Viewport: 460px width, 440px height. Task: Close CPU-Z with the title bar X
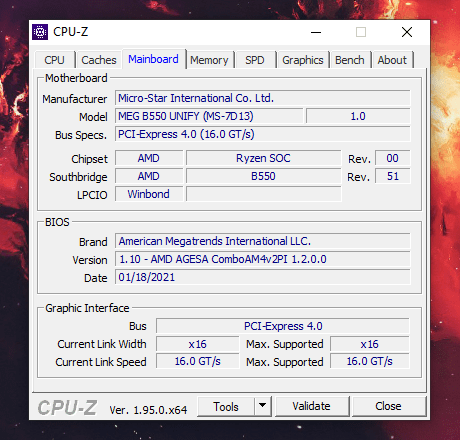coord(407,32)
